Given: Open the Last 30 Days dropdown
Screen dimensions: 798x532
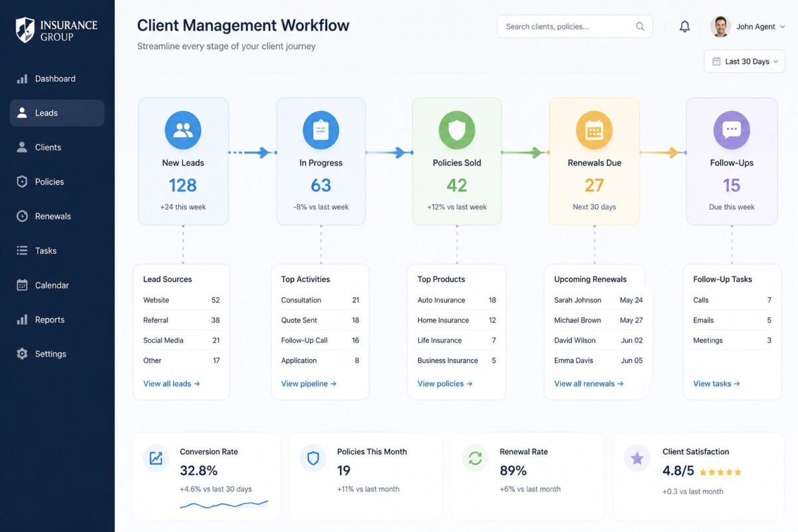Looking at the screenshot, I should (744, 61).
